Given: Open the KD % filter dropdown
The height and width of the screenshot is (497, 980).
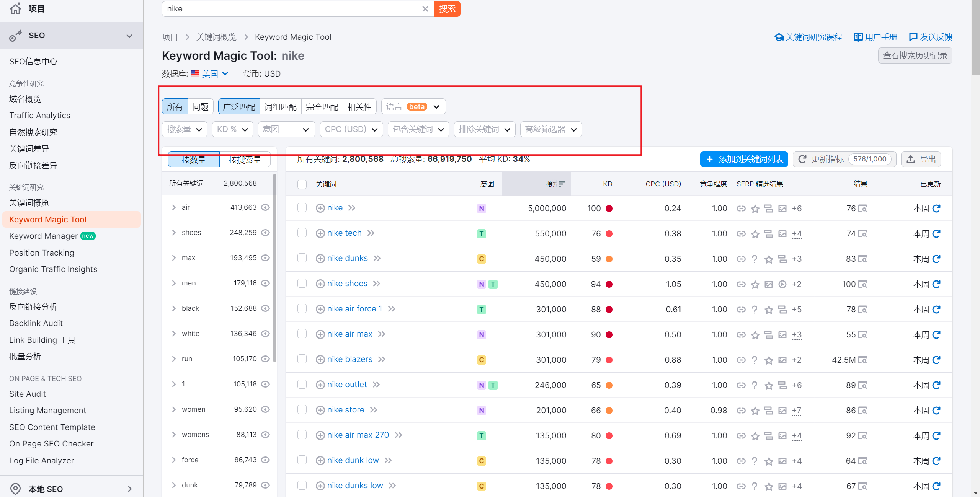Looking at the screenshot, I should [x=232, y=129].
